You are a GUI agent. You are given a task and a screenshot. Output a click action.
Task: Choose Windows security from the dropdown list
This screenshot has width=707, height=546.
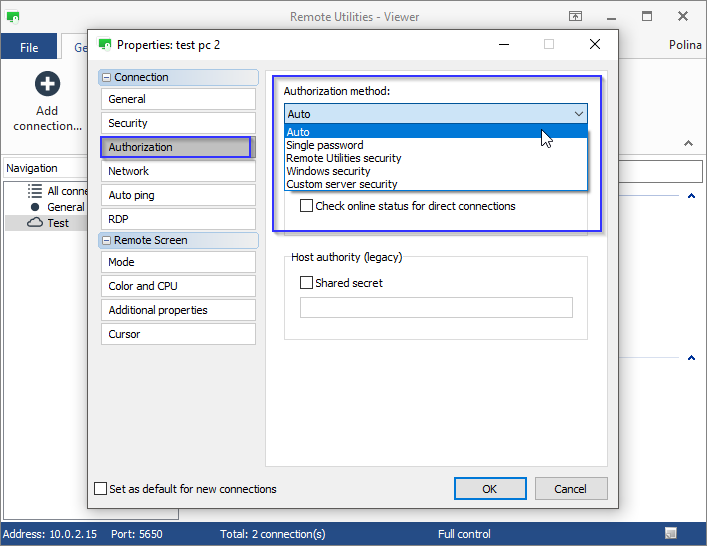tap(328, 171)
